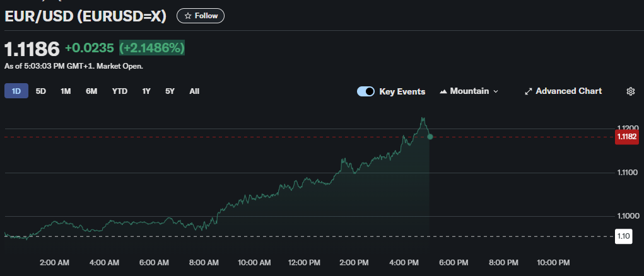Image resolution: width=644 pixels, height=276 pixels.
Task: Toggle the Key Events switch
Action: point(366,91)
